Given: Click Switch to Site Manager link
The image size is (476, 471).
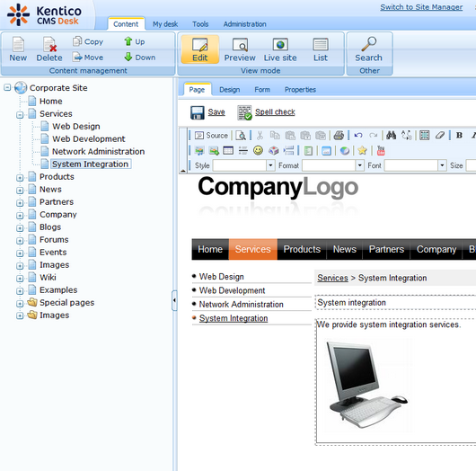Looking at the screenshot, I should (x=421, y=7).
